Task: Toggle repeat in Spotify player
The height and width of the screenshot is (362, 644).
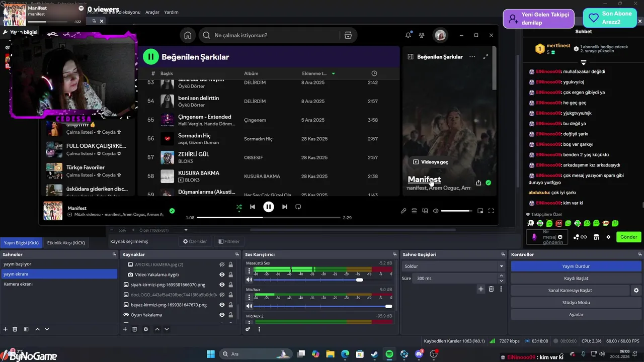Action: tap(298, 207)
